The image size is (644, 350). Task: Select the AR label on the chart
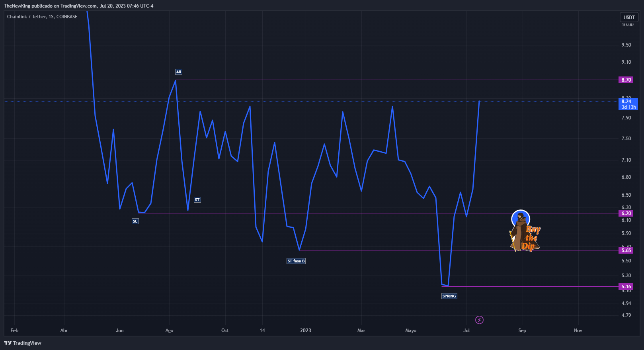pos(179,72)
